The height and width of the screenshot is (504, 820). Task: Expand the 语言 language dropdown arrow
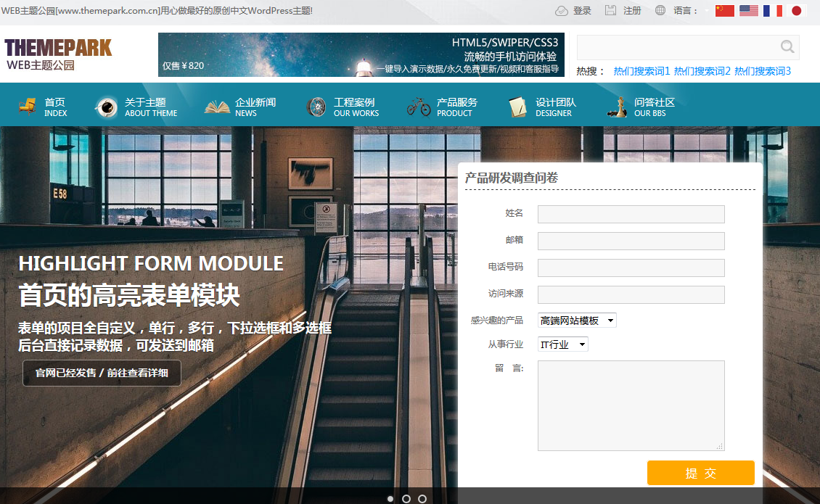click(706, 11)
